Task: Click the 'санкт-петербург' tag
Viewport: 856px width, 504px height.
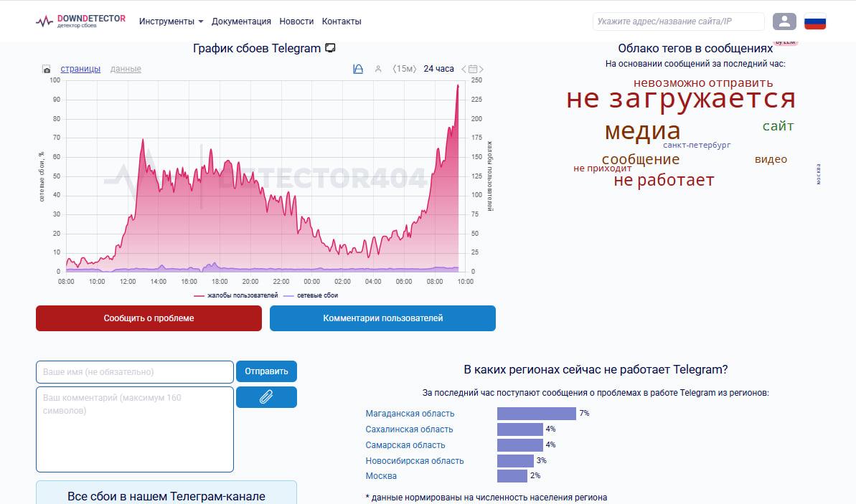Action: click(x=697, y=145)
